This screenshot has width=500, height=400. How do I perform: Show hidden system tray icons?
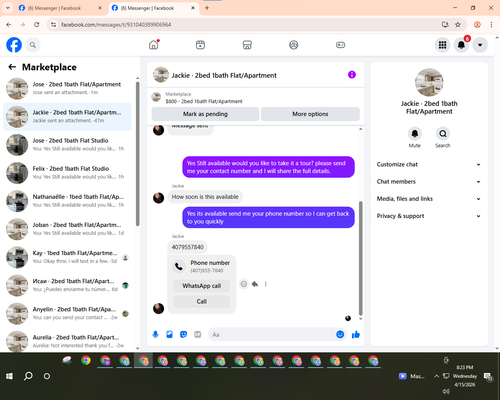click(436, 376)
